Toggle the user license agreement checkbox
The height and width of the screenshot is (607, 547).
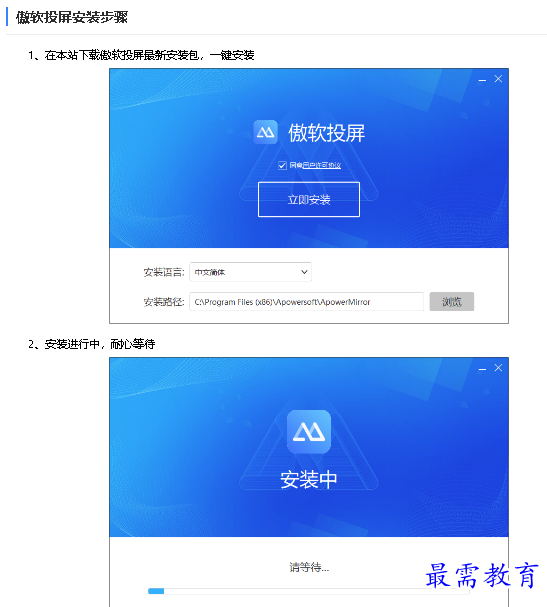point(282,166)
